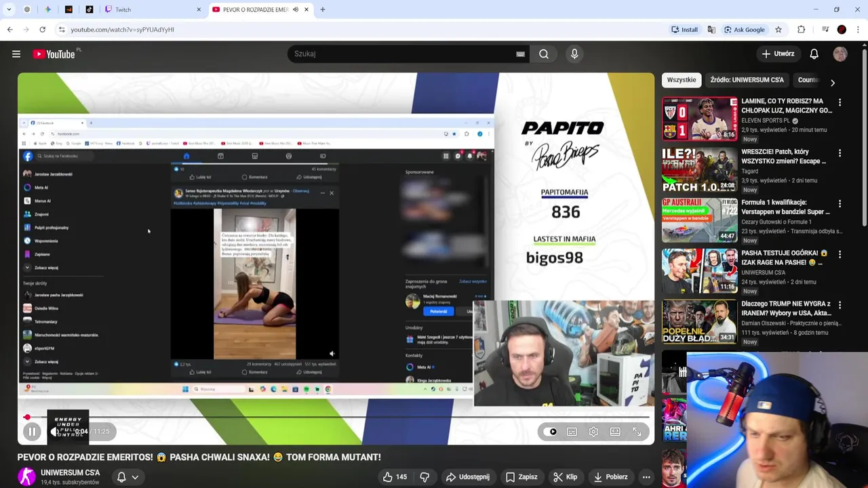
Task: Switch player to theater mode
Action: coord(615,432)
